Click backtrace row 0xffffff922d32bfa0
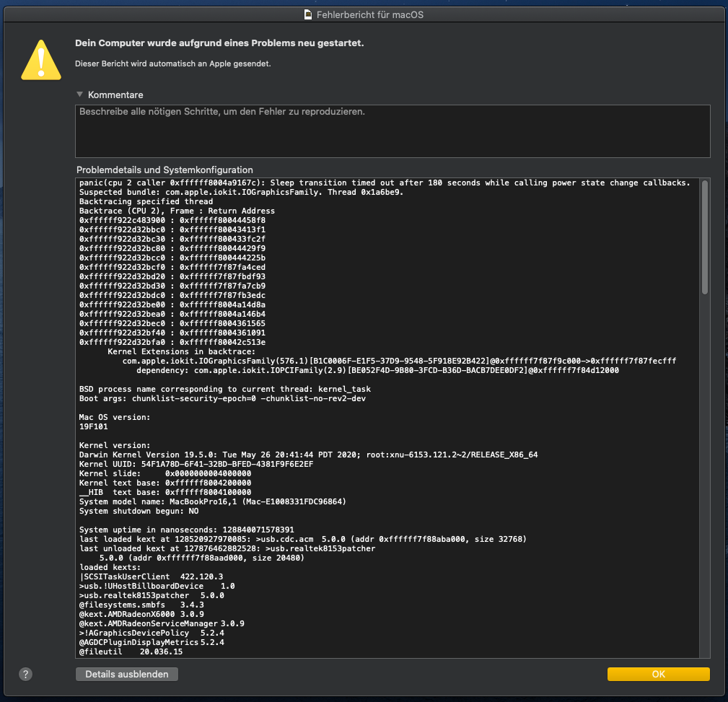The height and width of the screenshot is (702, 728). [x=172, y=342]
